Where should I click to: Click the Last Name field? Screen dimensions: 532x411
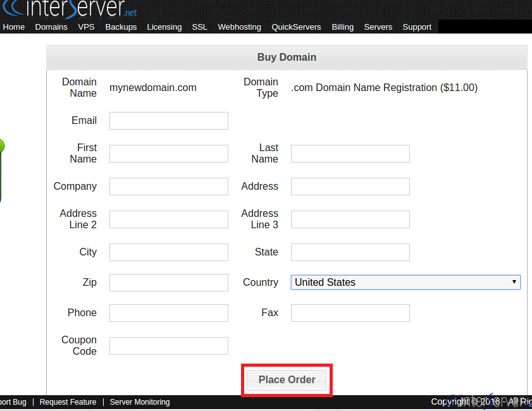coord(350,154)
